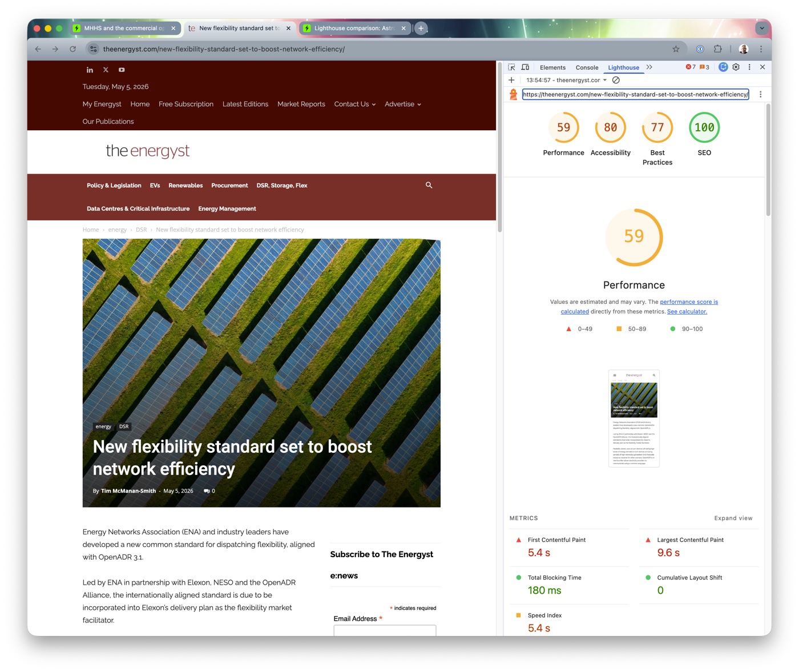Image resolution: width=799 pixels, height=672 pixels.
Task: Open the site search magnifier icon
Action: tap(429, 185)
